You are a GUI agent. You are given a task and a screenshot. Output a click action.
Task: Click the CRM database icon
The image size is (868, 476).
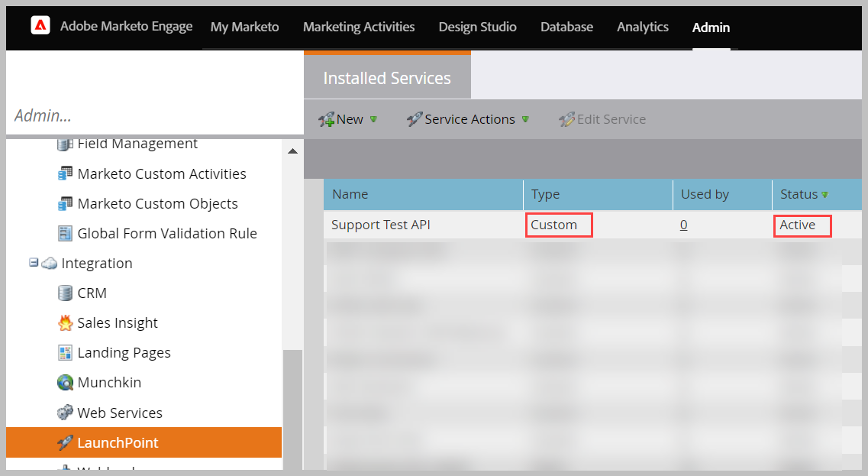66,293
